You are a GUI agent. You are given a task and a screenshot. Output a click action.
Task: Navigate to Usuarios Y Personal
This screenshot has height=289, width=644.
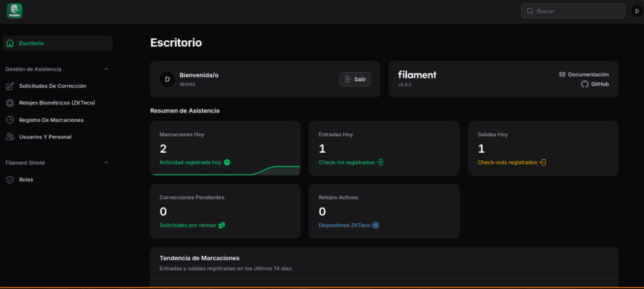tap(57, 137)
